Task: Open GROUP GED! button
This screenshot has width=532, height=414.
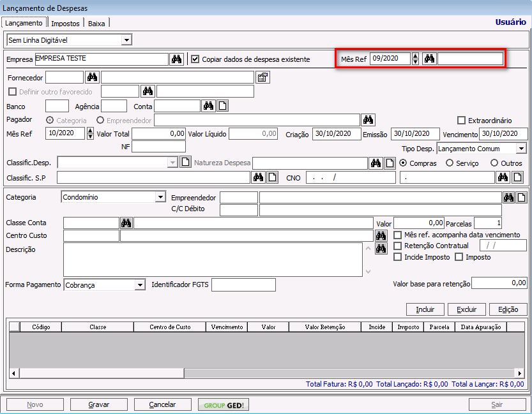Action: click(224, 405)
